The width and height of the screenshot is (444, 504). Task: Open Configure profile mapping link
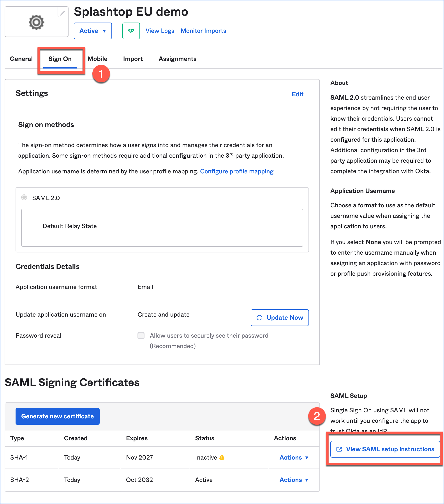pyautogui.click(x=237, y=171)
